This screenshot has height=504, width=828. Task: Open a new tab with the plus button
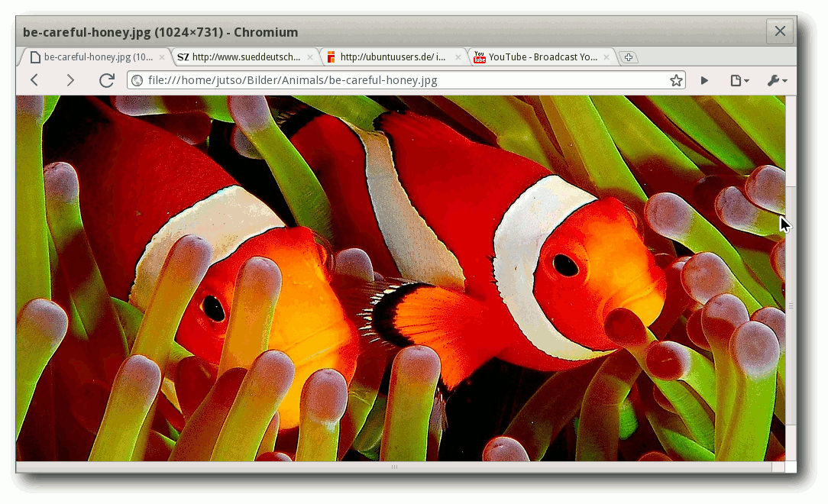point(628,57)
